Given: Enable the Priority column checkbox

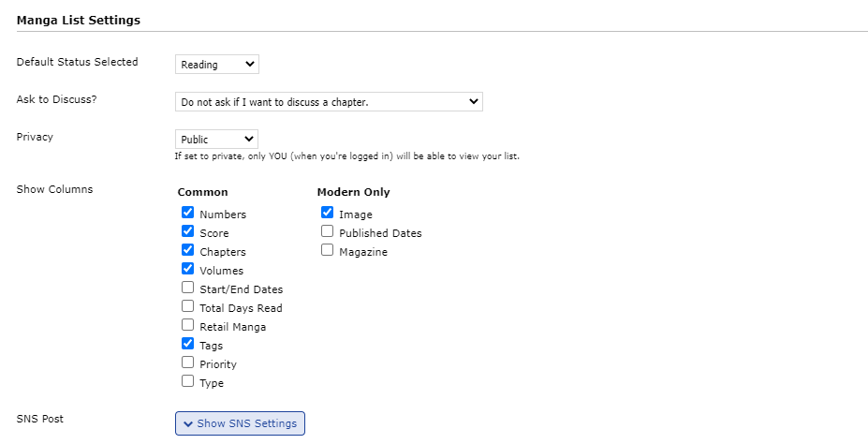Looking at the screenshot, I should coord(188,363).
